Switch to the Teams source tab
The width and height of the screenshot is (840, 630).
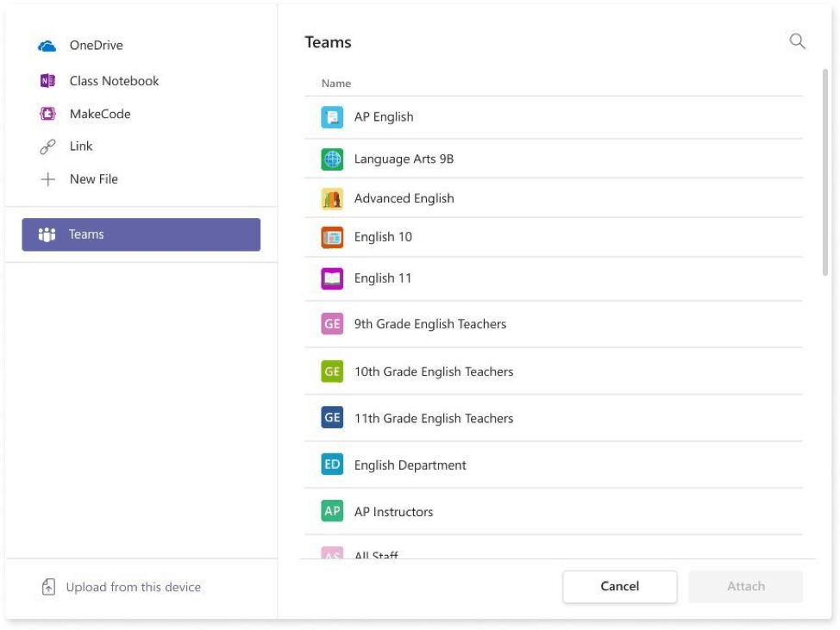[x=141, y=234]
